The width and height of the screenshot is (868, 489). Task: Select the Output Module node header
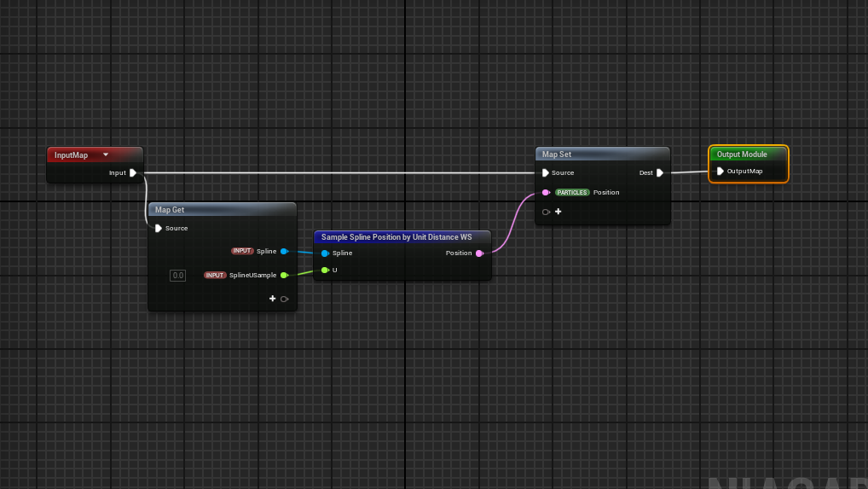pyautogui.click(x=748, y=154)
